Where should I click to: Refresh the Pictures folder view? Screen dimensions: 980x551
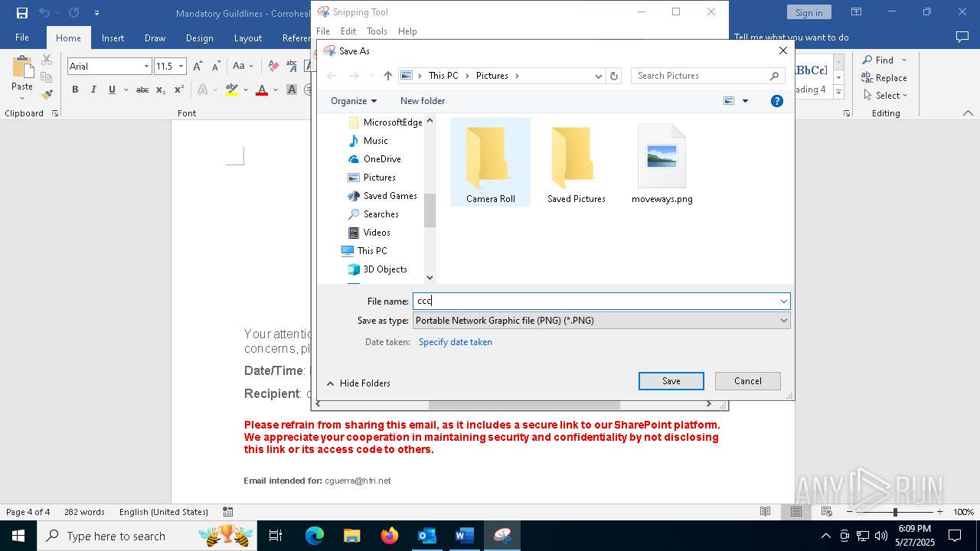613,76
